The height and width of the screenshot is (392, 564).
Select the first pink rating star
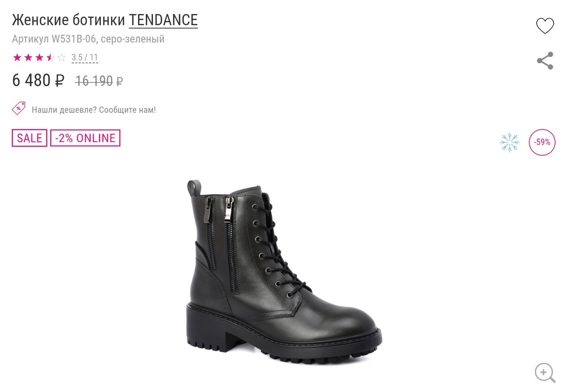click(17, 57)
